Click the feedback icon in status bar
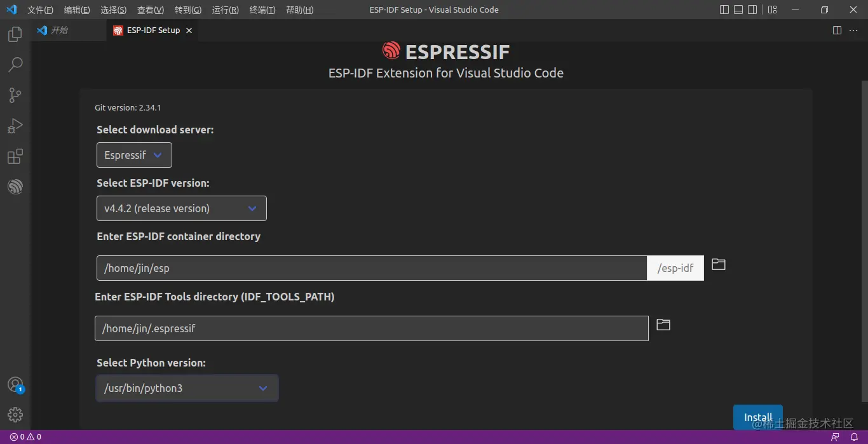This screenshot has width=868, height=444. (835, 437)
